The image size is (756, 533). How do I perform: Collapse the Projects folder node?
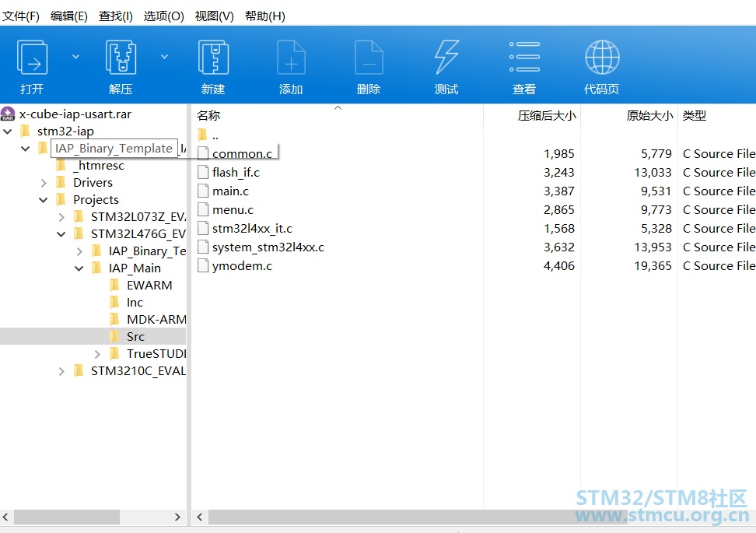(44, 200)
